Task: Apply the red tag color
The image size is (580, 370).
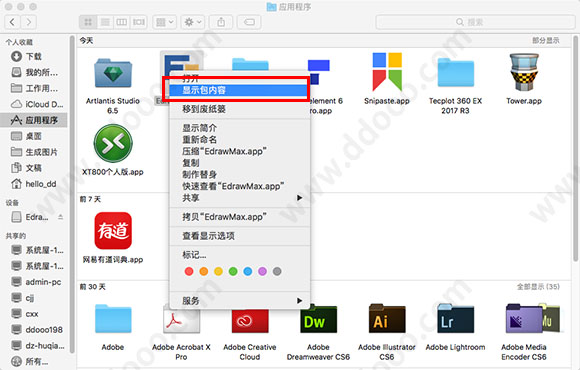Action: 189,271
